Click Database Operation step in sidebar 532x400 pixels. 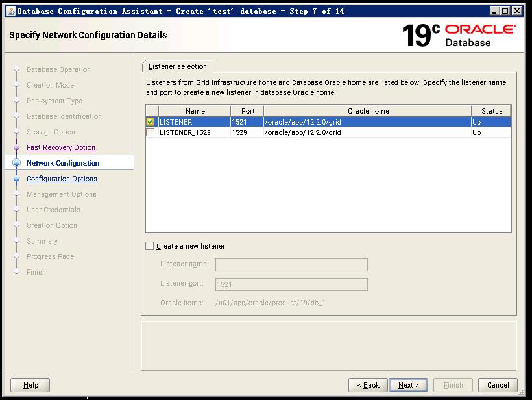(58, 69)
